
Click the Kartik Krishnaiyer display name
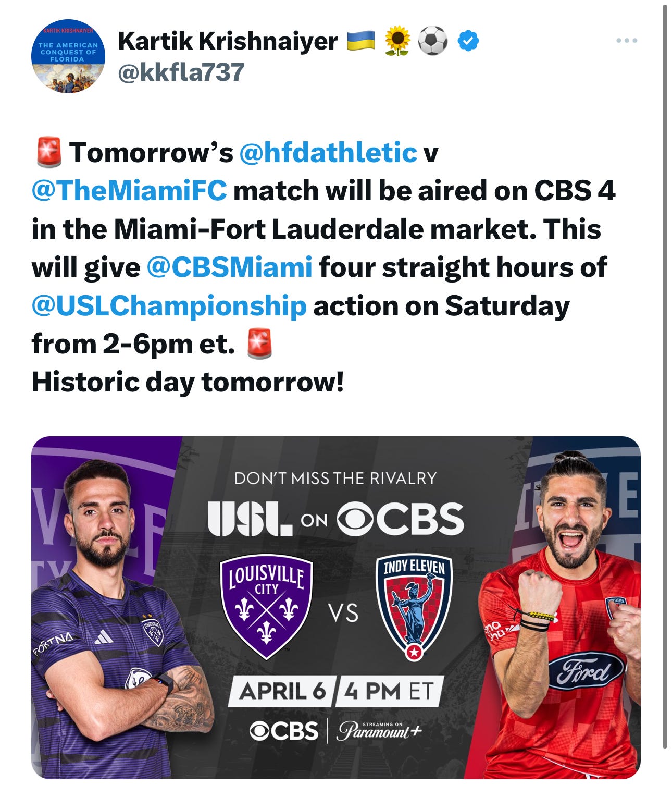pos(228,41)
